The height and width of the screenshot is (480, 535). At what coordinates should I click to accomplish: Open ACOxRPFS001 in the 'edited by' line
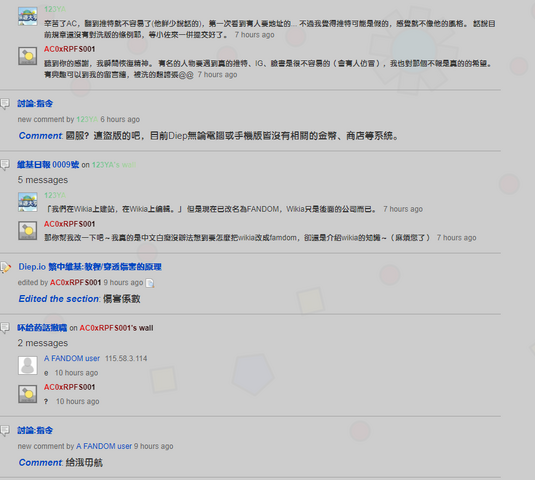coord(75,282)
